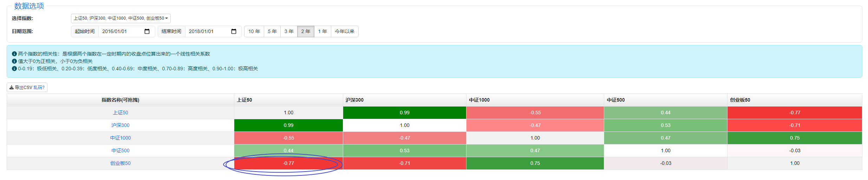Screen dimensions: 868x180
Task: Open the 中证1000 index row link
Action: coord(120,138)
